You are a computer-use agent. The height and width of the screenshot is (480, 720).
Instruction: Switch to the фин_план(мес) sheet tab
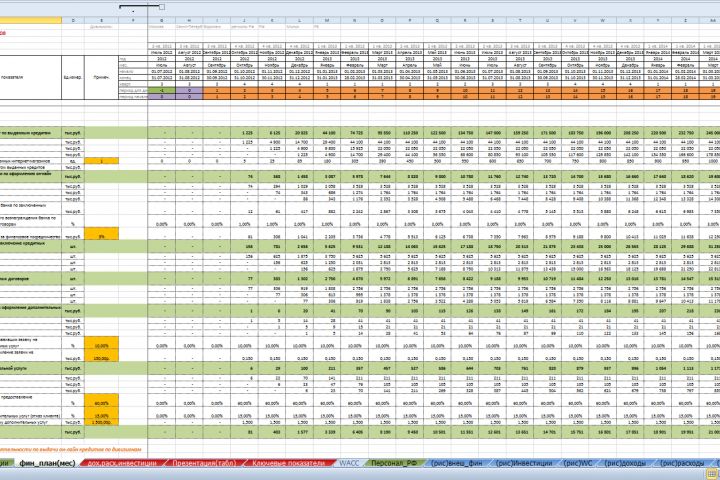pos(47,463)
